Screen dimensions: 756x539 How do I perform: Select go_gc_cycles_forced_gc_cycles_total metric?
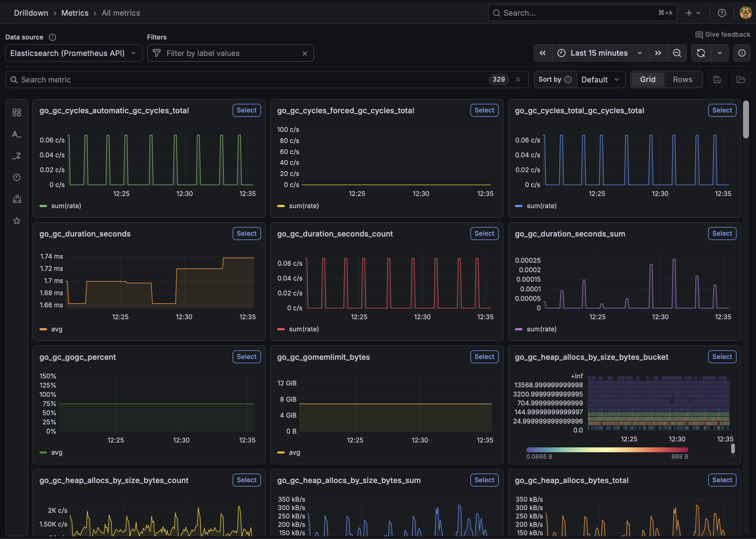[484, 110]
